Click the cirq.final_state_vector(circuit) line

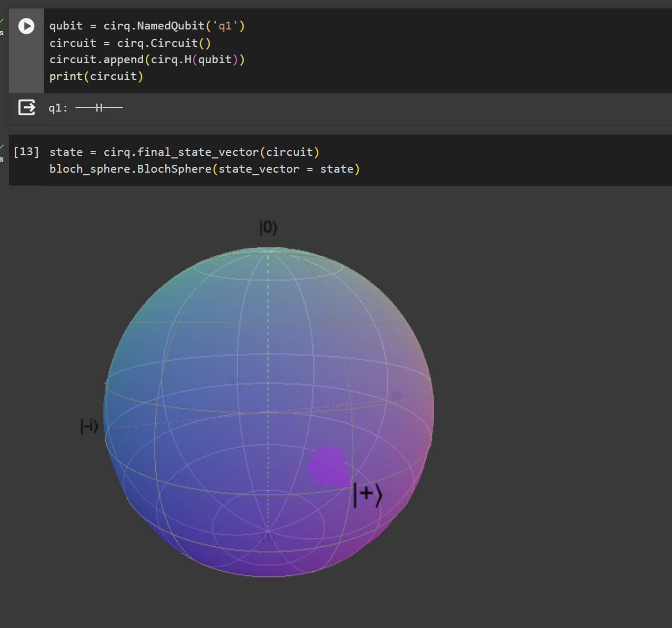pos(185,152)
